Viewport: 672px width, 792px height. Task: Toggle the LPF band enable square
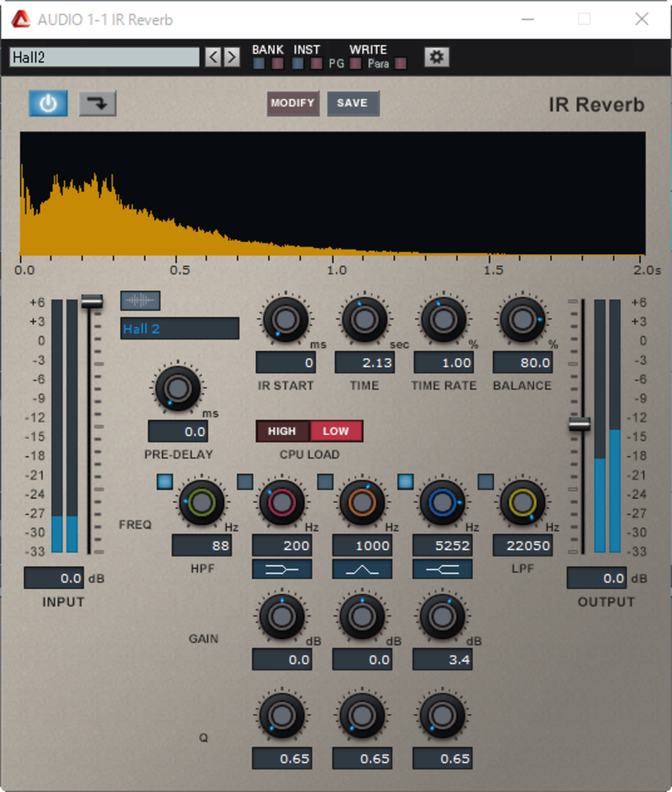486,481
